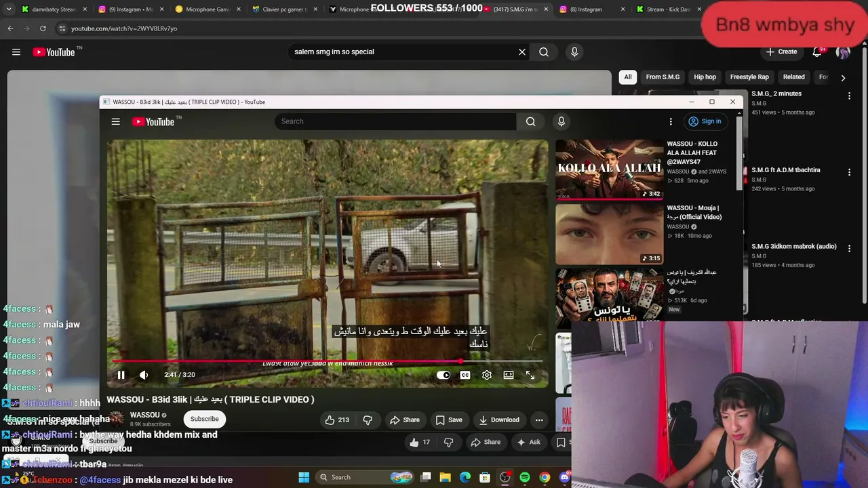
Task: Enter fullscreen on the video player
Action: tap(530, 375)
